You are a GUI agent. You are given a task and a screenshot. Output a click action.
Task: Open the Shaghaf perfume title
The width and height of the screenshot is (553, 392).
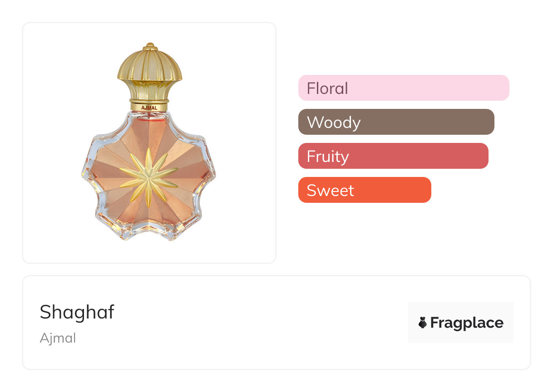(77, 312)
